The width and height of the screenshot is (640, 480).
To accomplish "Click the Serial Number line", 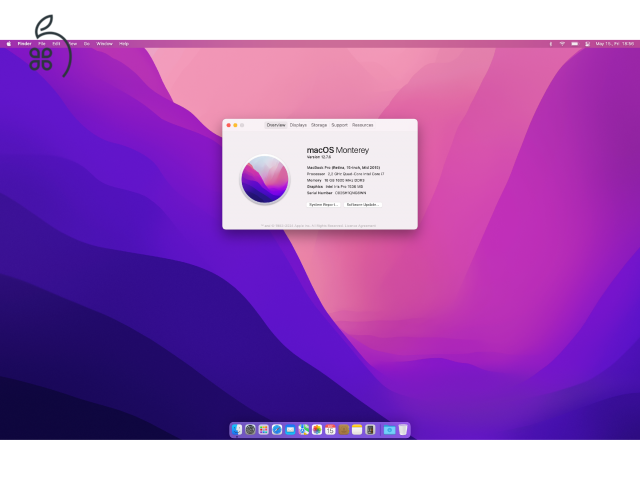I will point(336,193).
